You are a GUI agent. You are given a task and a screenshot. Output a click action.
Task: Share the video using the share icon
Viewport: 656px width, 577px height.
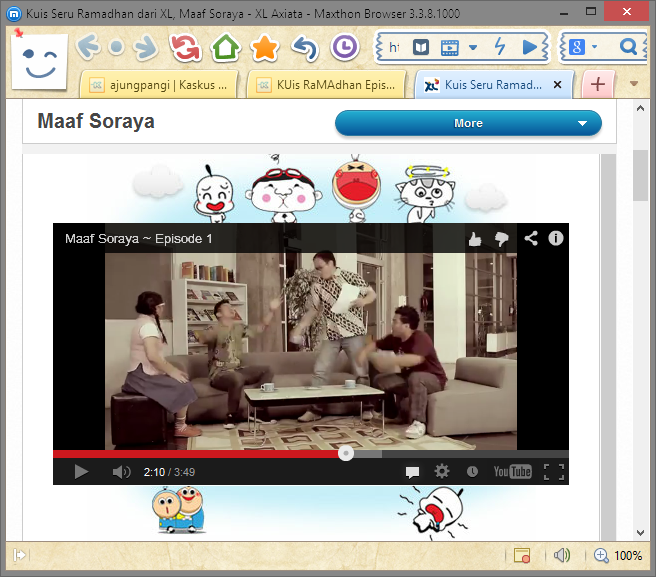[x=531, y=238]
